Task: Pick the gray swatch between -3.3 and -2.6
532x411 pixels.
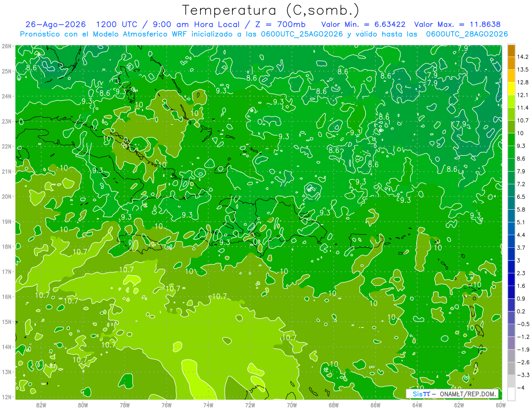Action: coord(511,368)
